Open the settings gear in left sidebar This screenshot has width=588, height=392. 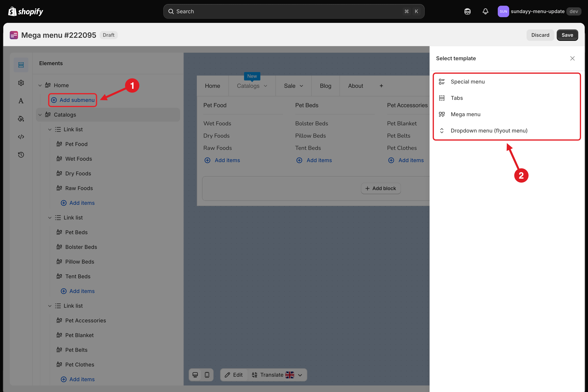pos(21,83)
